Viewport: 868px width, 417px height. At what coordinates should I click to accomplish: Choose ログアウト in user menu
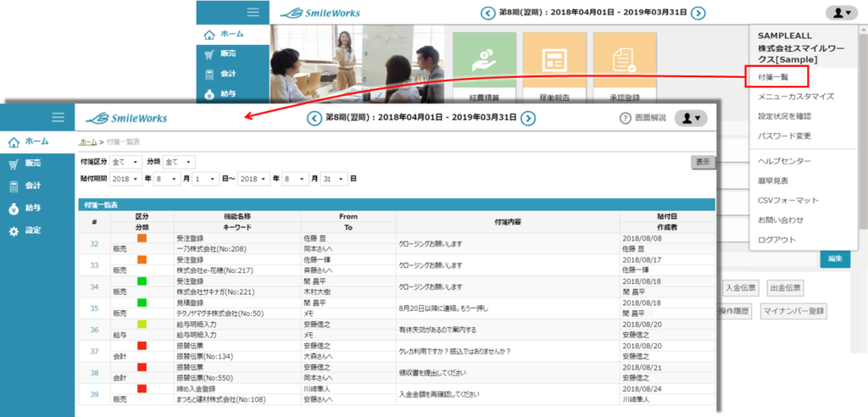point(776,240)
